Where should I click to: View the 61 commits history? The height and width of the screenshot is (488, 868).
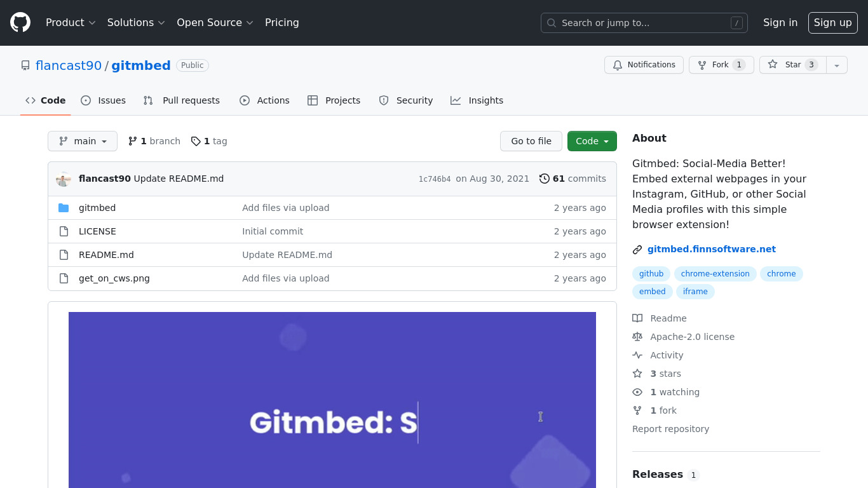tap(573, 179)
